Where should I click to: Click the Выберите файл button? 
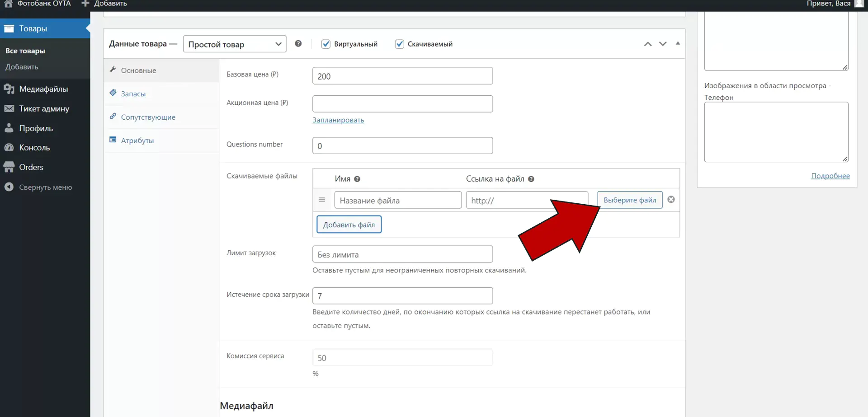click(630, 200)
